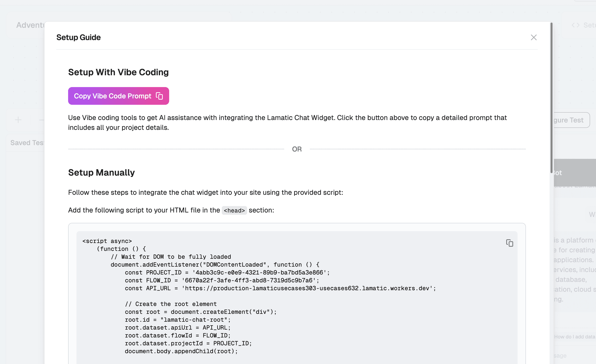
Task: Click the plus zoom-in icon behind dialog
Action: point(18,120)
